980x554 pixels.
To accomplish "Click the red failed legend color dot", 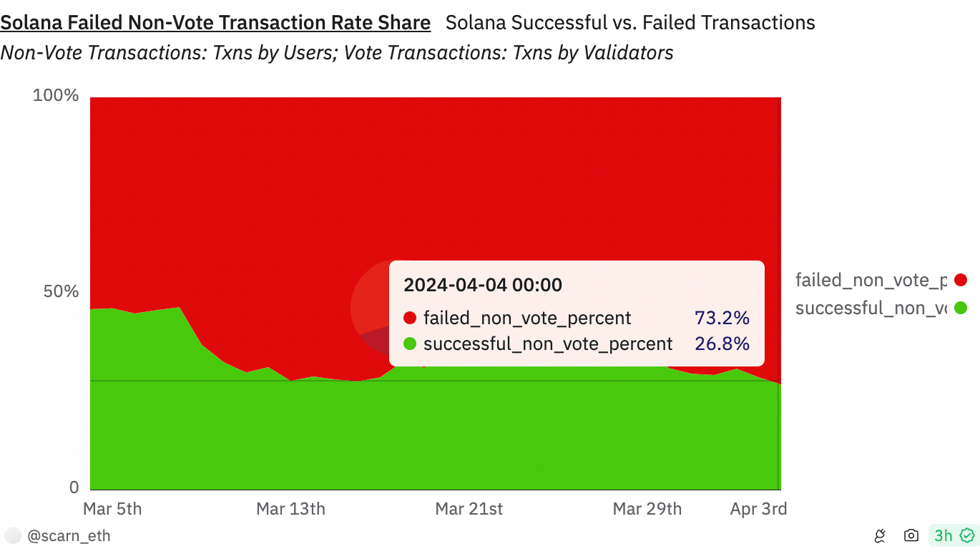I will 961,280.
